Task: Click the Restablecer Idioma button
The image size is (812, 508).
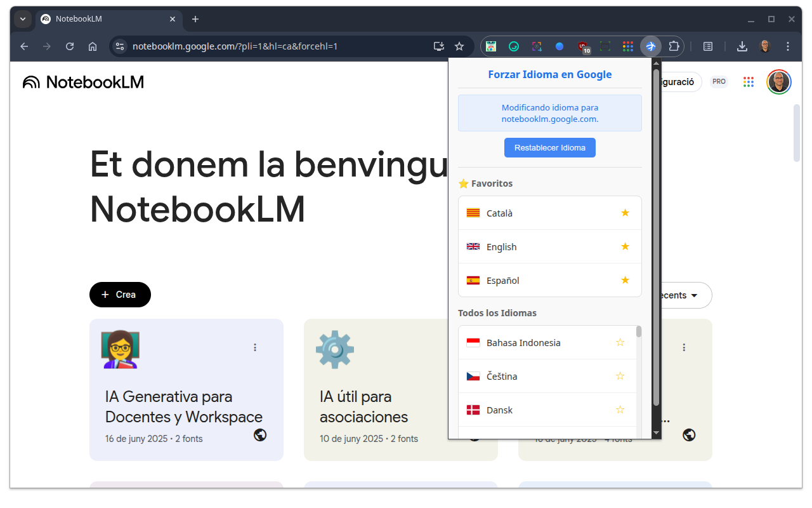Action: [549, 147]
